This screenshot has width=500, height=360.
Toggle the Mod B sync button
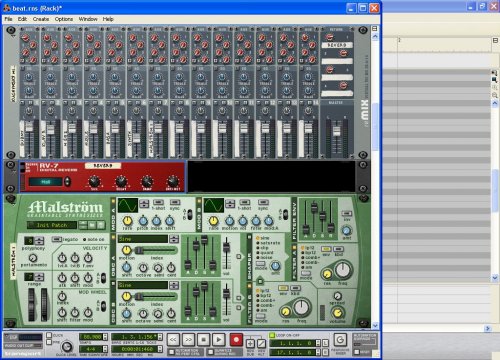263,202
